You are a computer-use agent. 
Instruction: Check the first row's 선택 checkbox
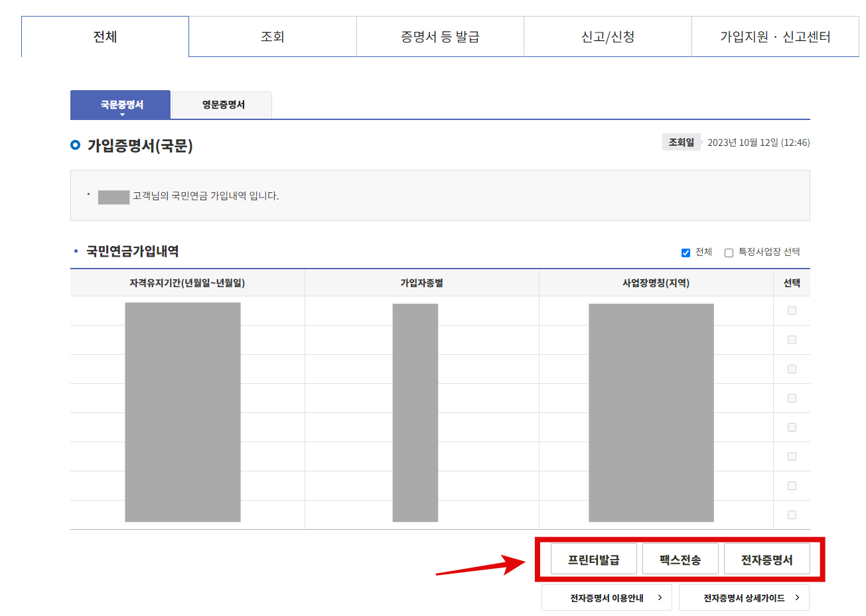point(791,310)
